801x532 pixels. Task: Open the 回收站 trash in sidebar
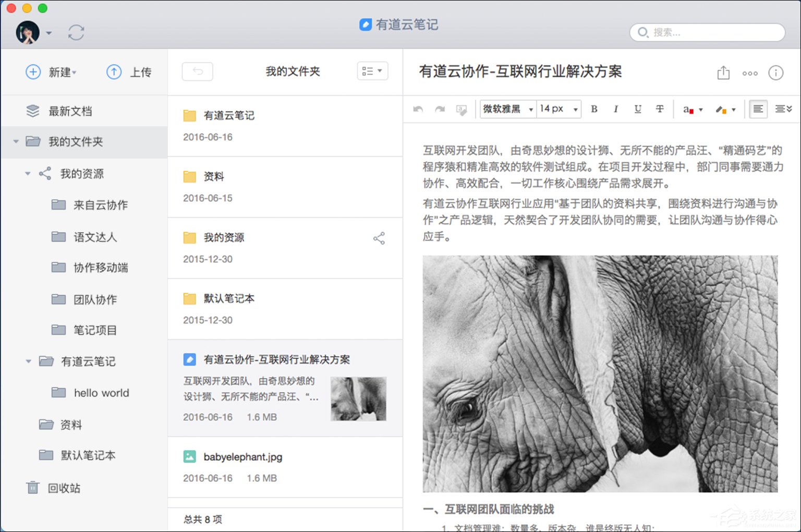(63, 488)
